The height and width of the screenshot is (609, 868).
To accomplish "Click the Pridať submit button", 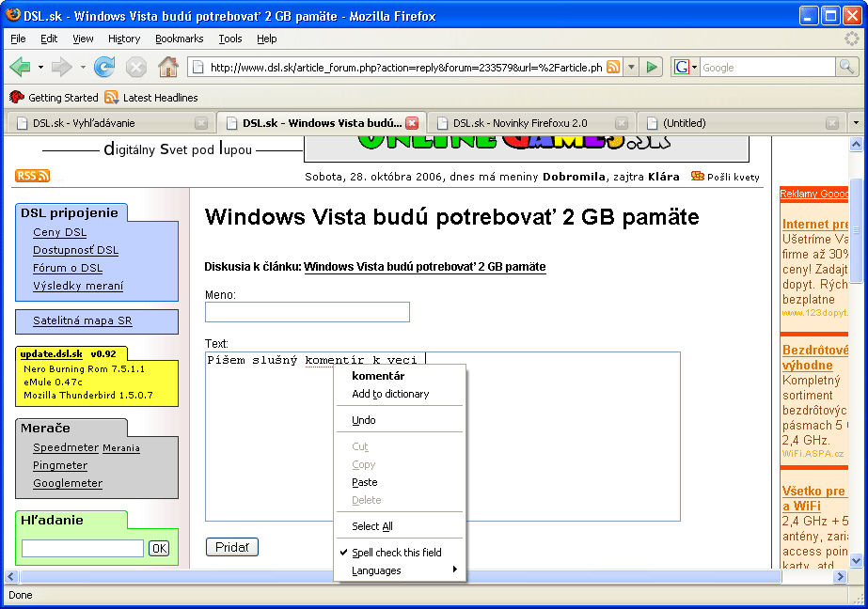I will tap(232, 547).
